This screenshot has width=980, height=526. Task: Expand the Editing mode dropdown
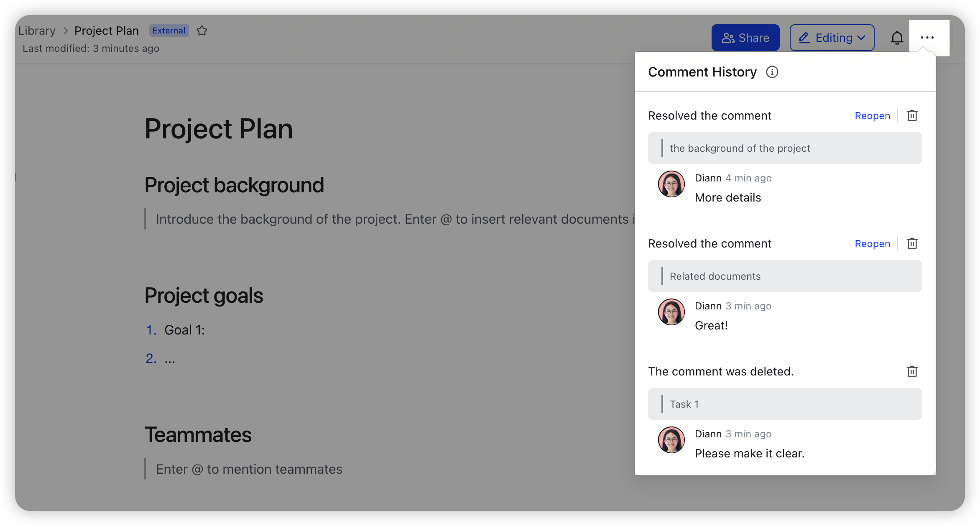point(832,38)
